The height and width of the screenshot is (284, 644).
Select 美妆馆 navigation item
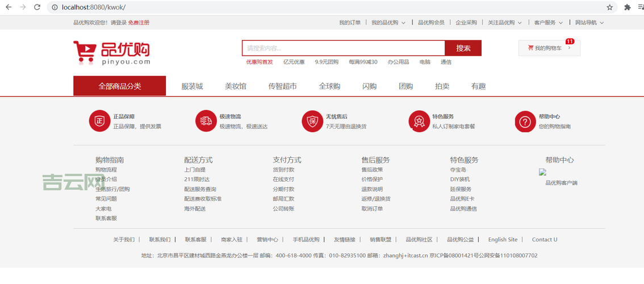(236, 86)
